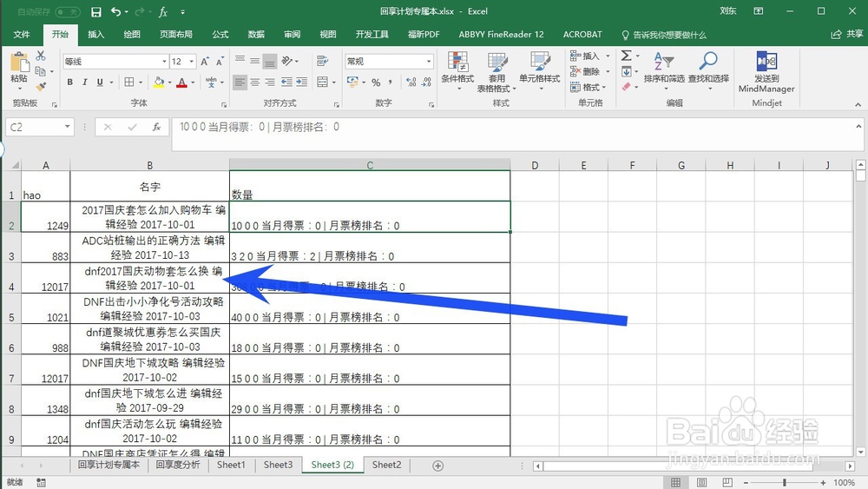
Task: Open Sort and Filter
Action: (x=664, y=71)
